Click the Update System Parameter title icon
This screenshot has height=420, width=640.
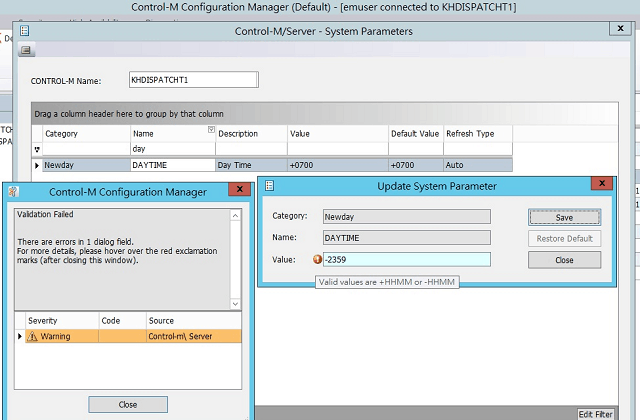pyautogui.click(x=269, y=186)
